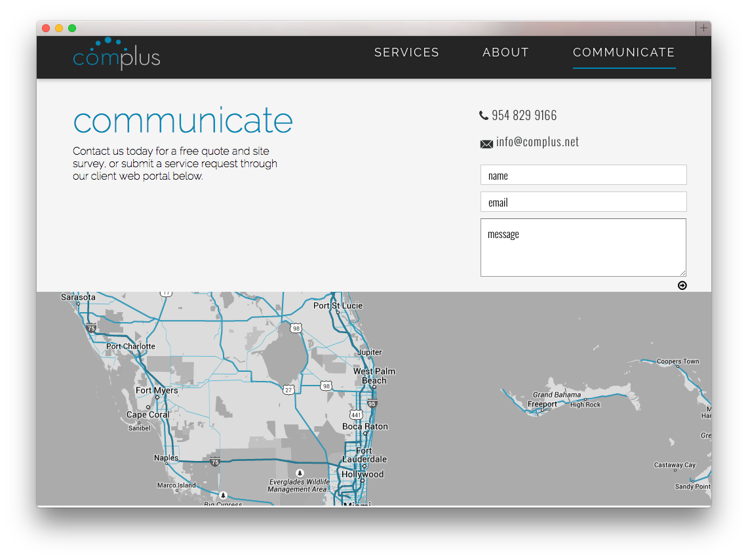Screen dimensions: 748x560
Task: Click the Route 98 shield north of lake
Action: [296, 328]
